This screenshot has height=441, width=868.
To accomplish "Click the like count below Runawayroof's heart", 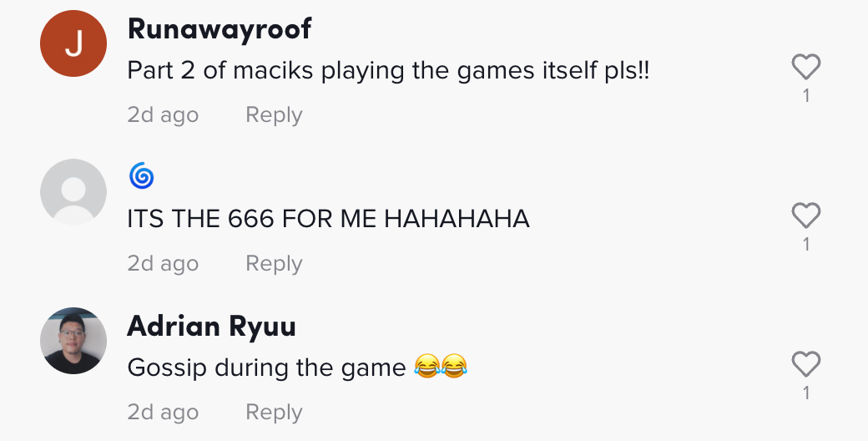I will [806, 95].
